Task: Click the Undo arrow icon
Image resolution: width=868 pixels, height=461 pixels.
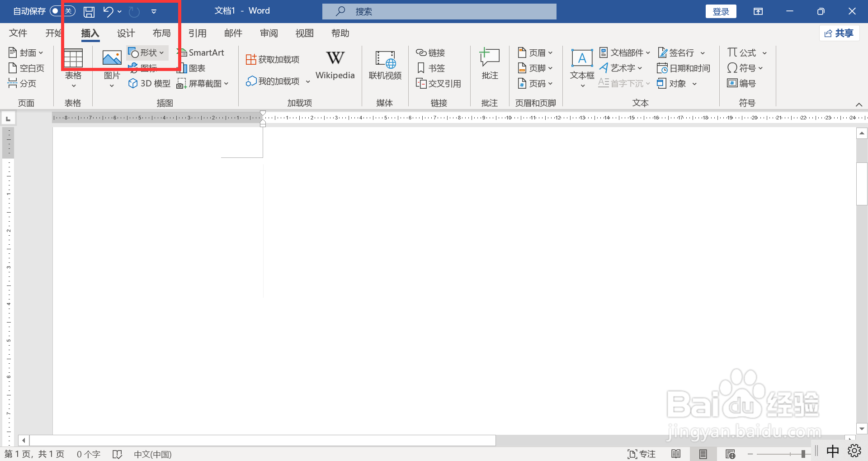Action: [x=108, y=11]
